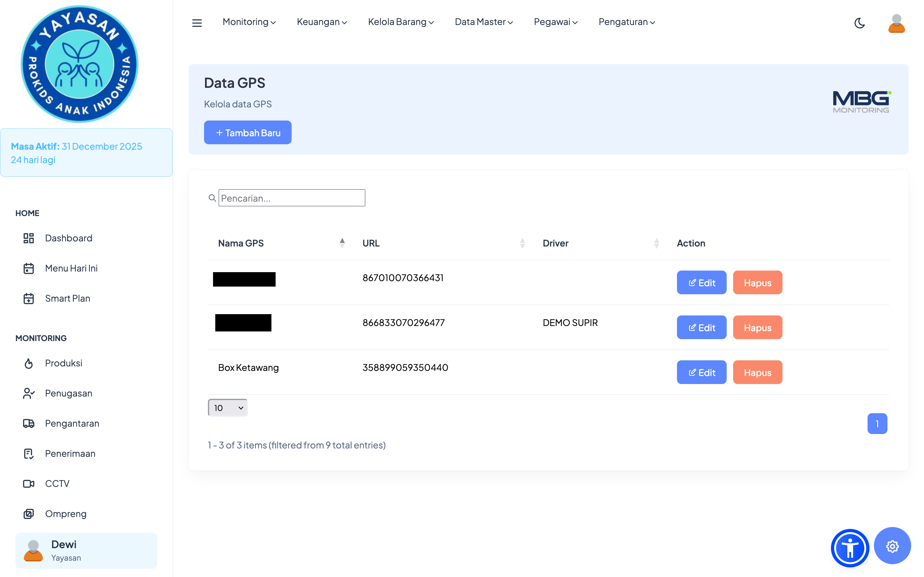924x577 pixels.
Task: Focus the Pencarian search field
Action: point(291,198)
